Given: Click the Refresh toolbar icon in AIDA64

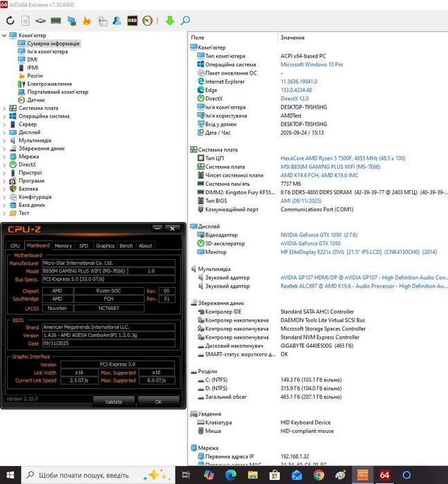Looking at the screenshot, I should (10, 21).
